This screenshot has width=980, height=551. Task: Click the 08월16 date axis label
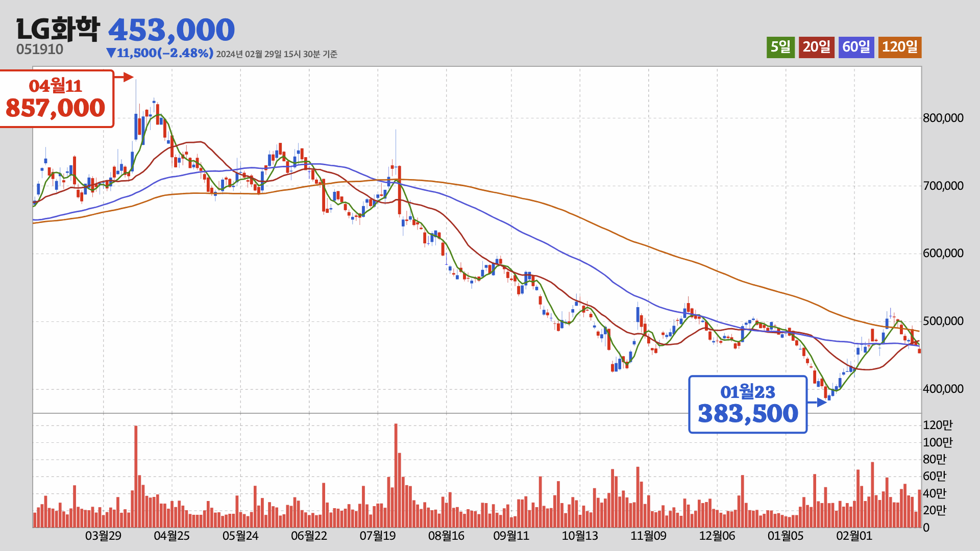click(x=446, y=536)
